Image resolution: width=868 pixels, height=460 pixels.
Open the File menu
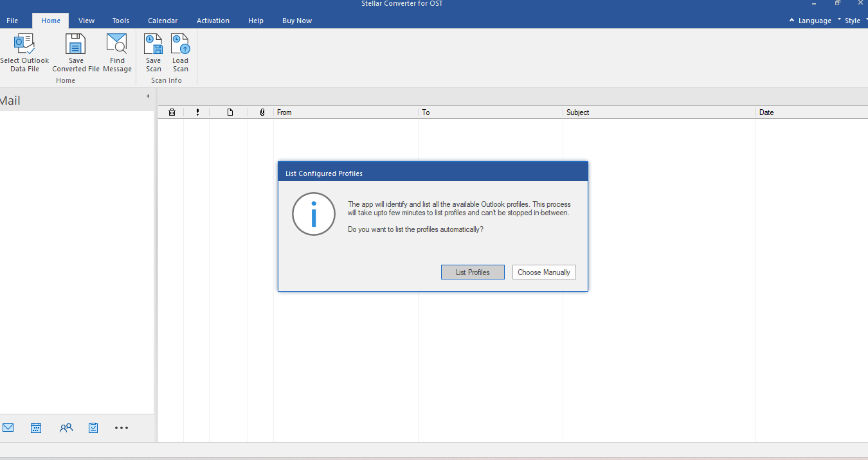click(x=12, y=21)
